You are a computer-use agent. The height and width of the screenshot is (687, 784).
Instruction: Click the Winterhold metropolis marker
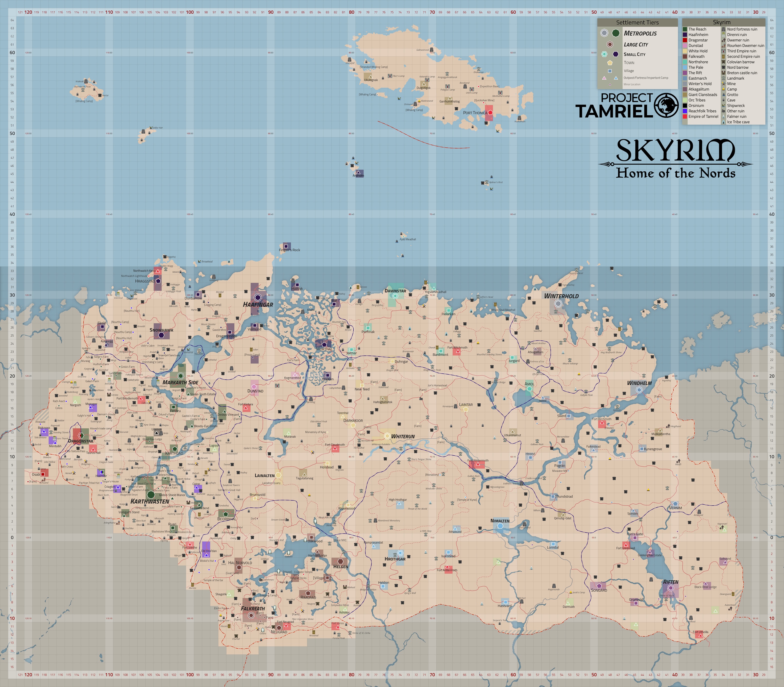click(558, 304)
